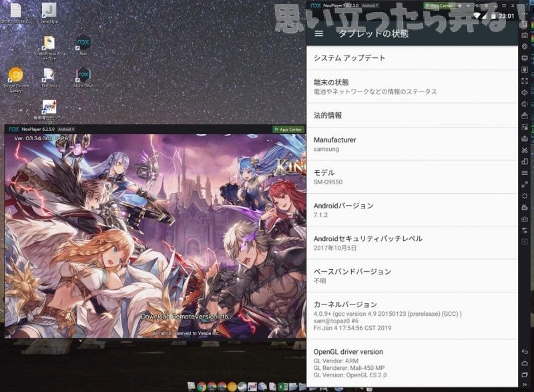Select the OpenGL driver version row
Viewport: 534px width, 392px height.
coord(412,363)
